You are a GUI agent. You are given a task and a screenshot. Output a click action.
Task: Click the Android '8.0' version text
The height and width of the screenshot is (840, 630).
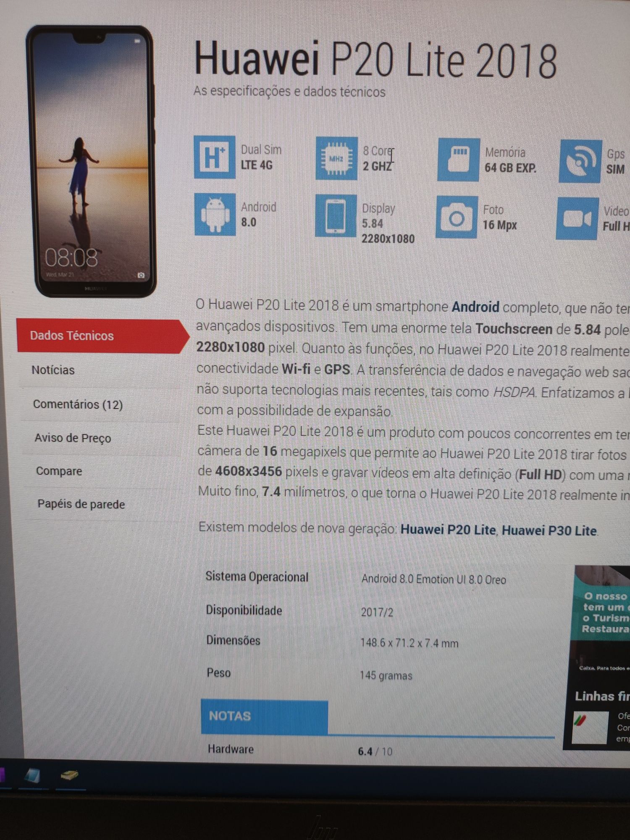(x=249, y=222)
